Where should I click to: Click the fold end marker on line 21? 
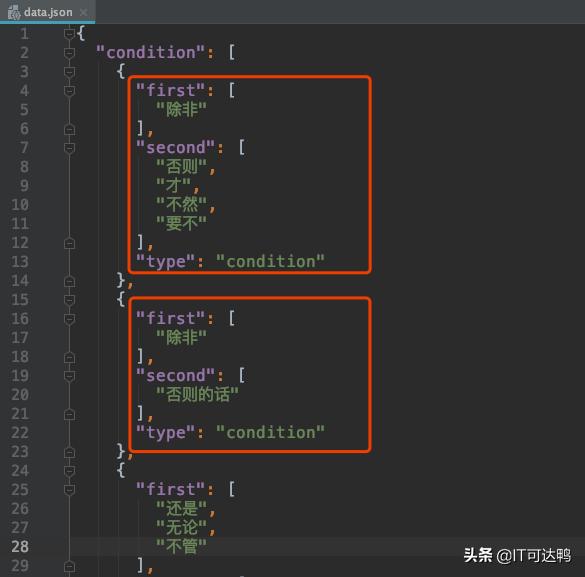point(69,414)
